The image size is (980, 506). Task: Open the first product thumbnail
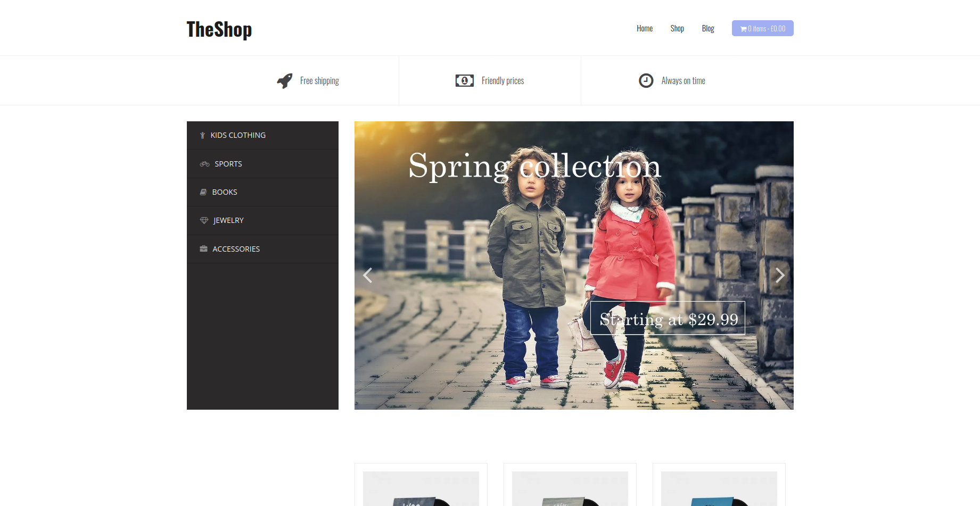pyautogui.click(x=421, y=488)
